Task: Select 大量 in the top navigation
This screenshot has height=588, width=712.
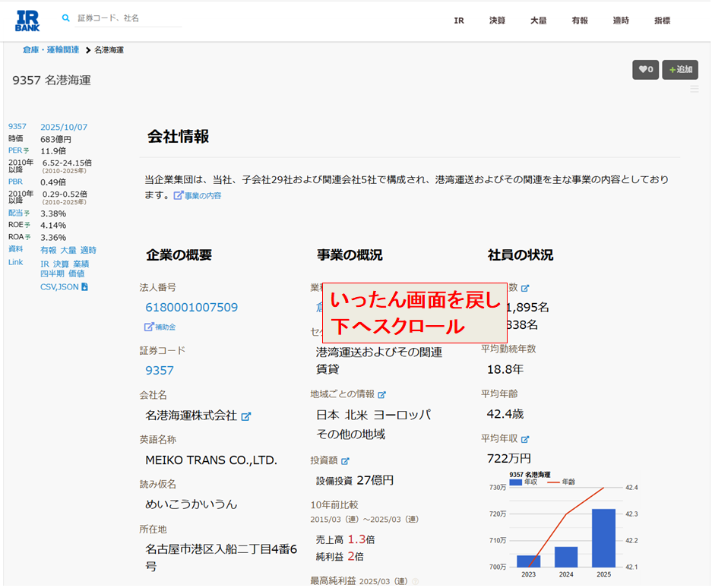Action: 538,21
